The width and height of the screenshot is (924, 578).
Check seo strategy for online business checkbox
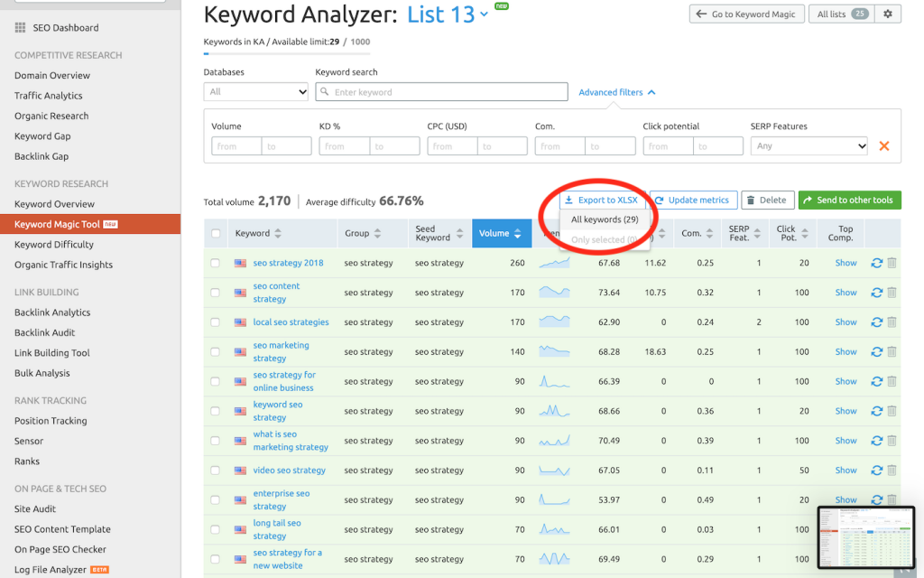click(x=215, y=382)
